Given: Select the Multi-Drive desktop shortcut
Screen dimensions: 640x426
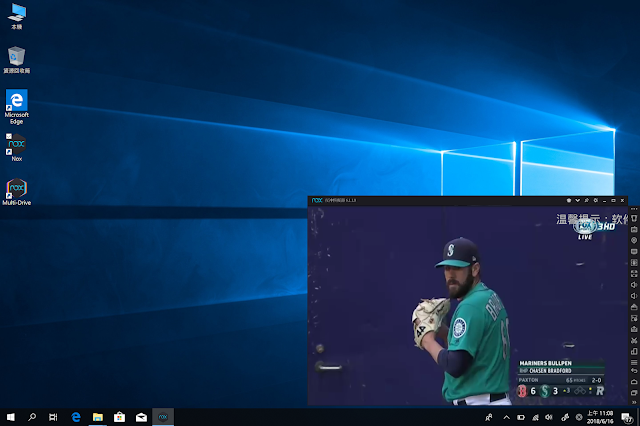Looking at the screenshot, I should 17,192.
